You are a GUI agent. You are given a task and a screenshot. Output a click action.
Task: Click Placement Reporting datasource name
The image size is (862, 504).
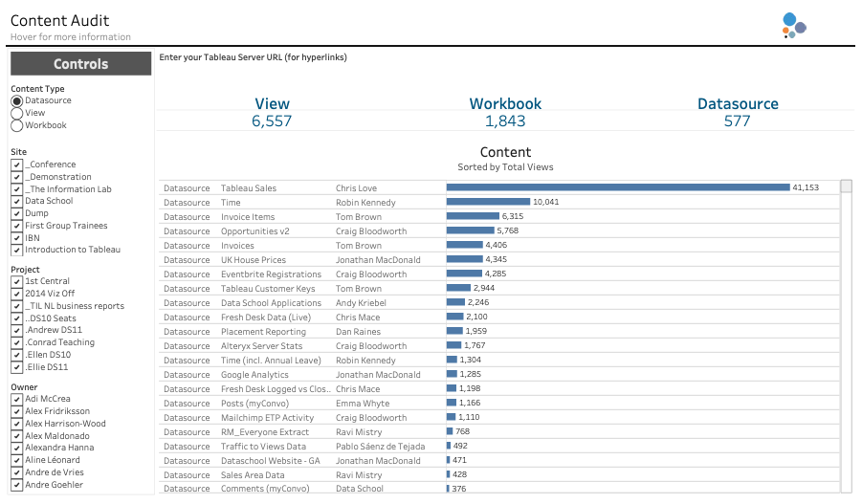pos(263,332)
